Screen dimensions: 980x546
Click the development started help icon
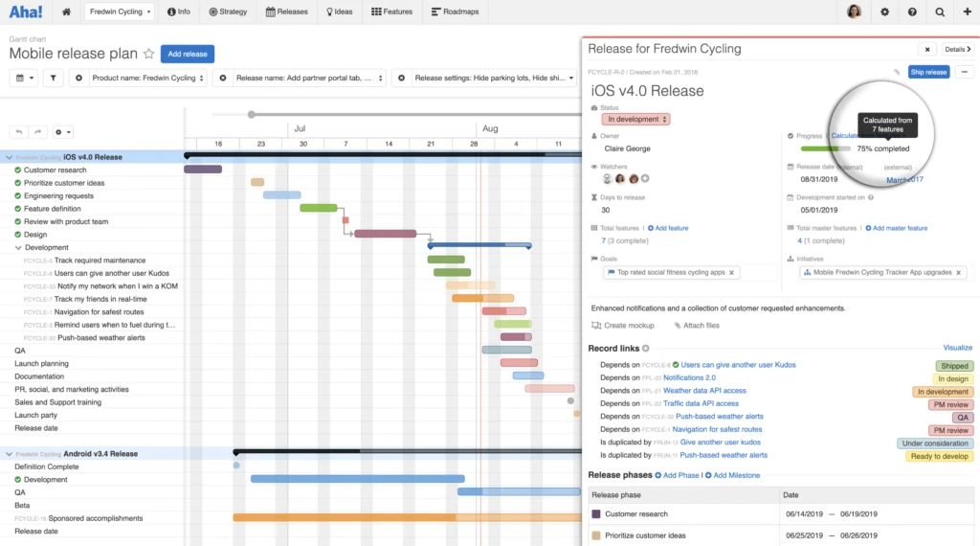click(871, 197)
